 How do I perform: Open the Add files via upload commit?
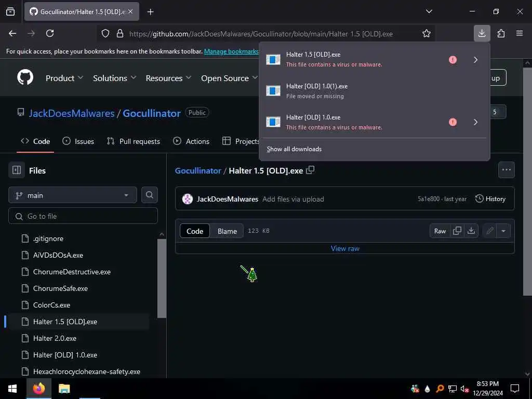click(x=293, y=199)
